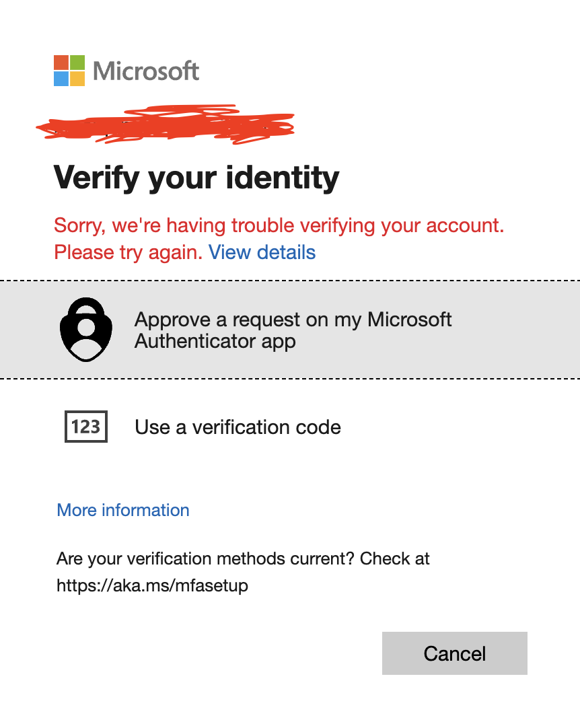Click the Microsoft wordmark text

tap(145, 71)
